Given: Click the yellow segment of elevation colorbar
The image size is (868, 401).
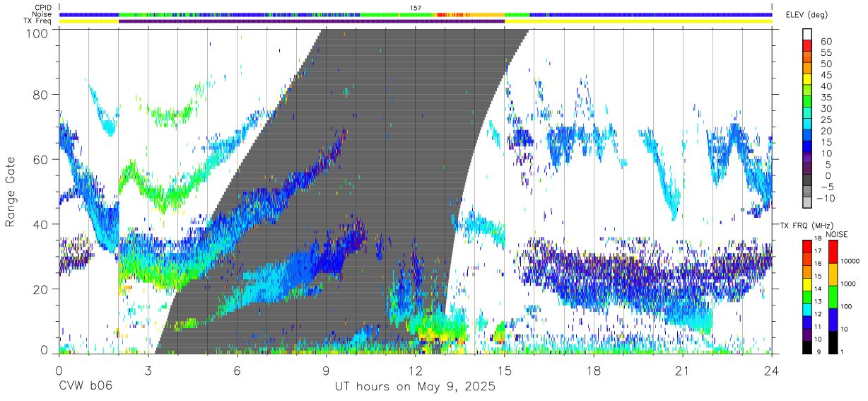Looking at the screenshot, I should [807, 79].
